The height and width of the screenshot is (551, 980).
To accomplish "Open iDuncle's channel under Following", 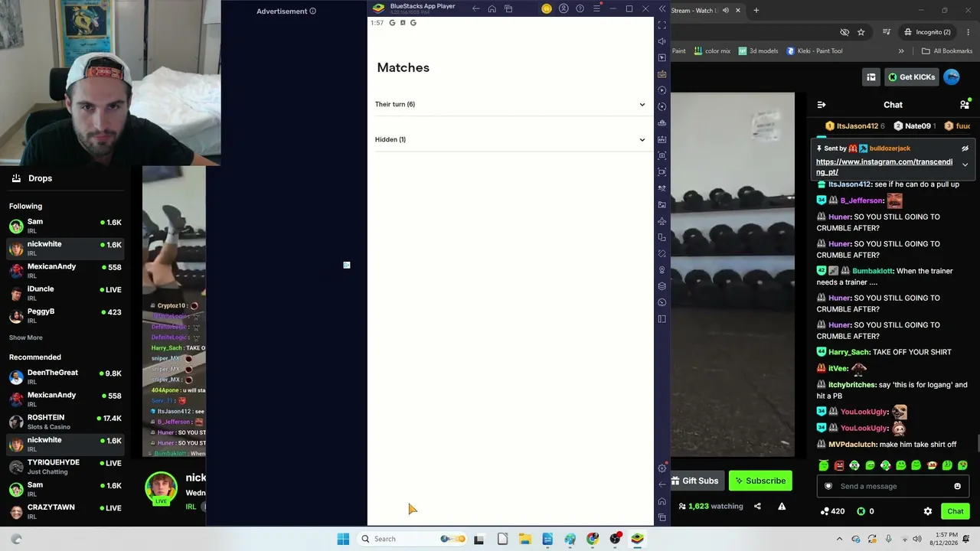I will (x=65, y=293).
